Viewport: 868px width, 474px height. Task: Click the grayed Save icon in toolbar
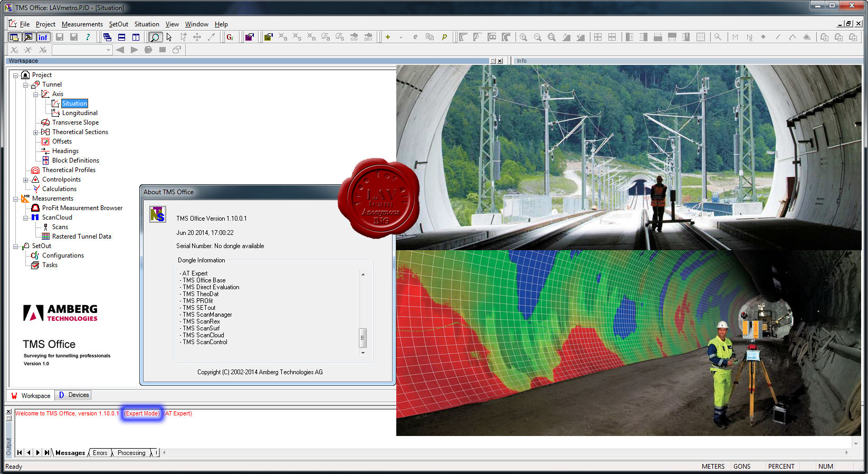[60, 37]
